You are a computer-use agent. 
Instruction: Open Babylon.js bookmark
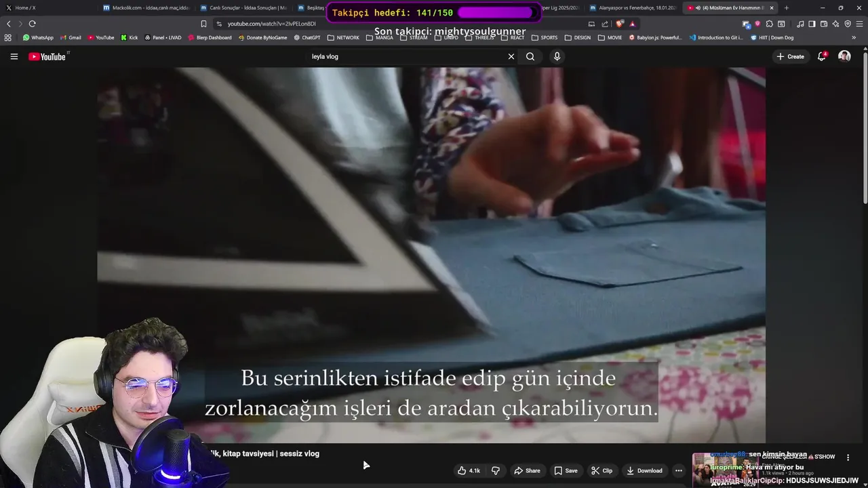(656, 37)
